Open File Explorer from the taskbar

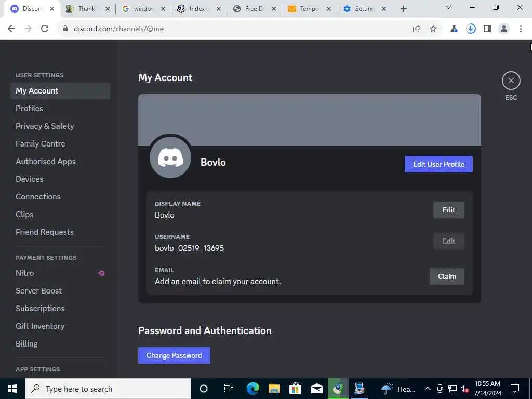[274, 389]
